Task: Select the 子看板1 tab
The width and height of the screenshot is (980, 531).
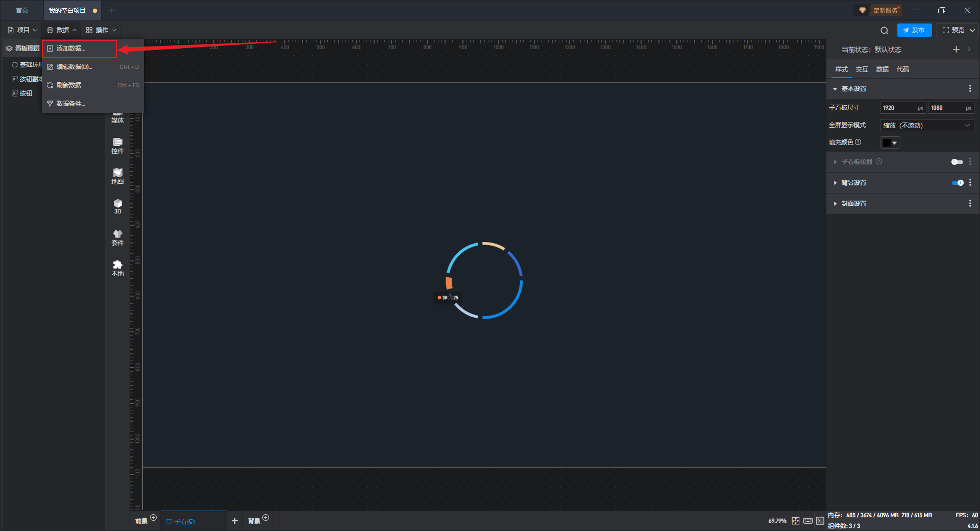Action: click(x=193, y=521)
